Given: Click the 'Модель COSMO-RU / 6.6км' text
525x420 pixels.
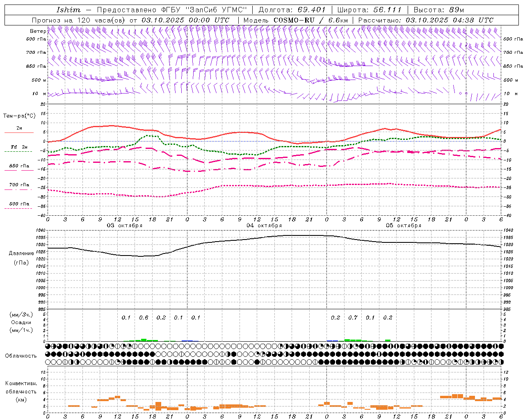Looking at the screenshot, I should [x=295, y=20].
